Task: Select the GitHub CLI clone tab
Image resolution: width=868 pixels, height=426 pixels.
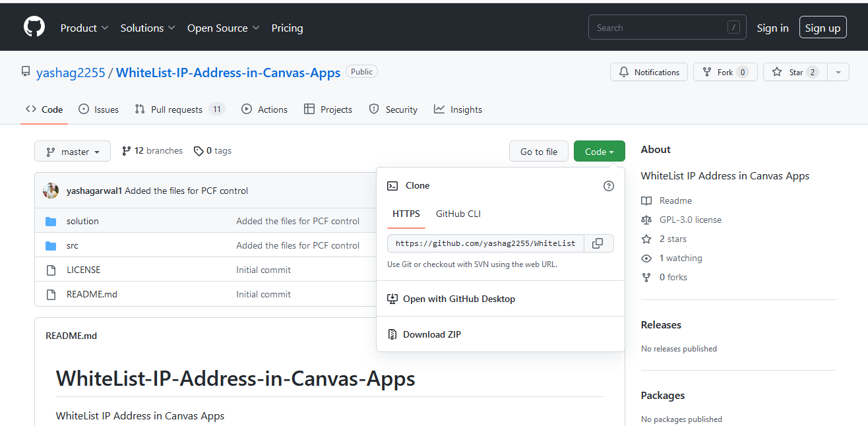Action: coord(458,214)
